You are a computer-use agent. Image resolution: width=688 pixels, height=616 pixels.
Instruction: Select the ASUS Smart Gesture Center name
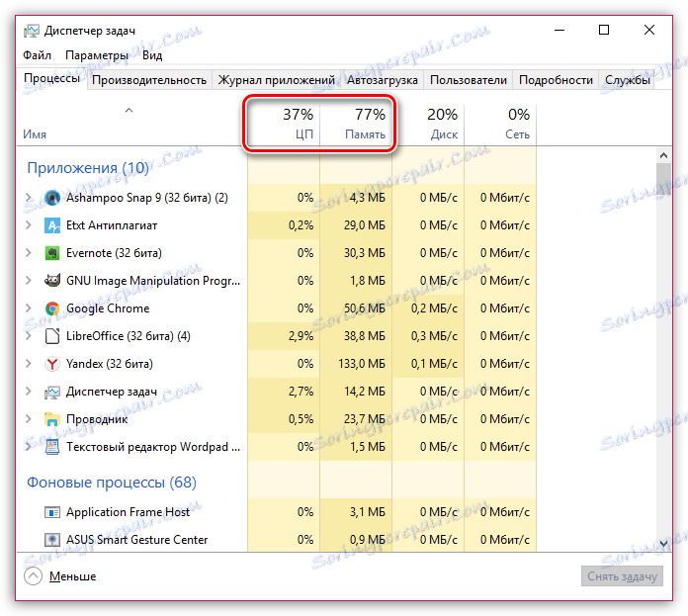136,540
